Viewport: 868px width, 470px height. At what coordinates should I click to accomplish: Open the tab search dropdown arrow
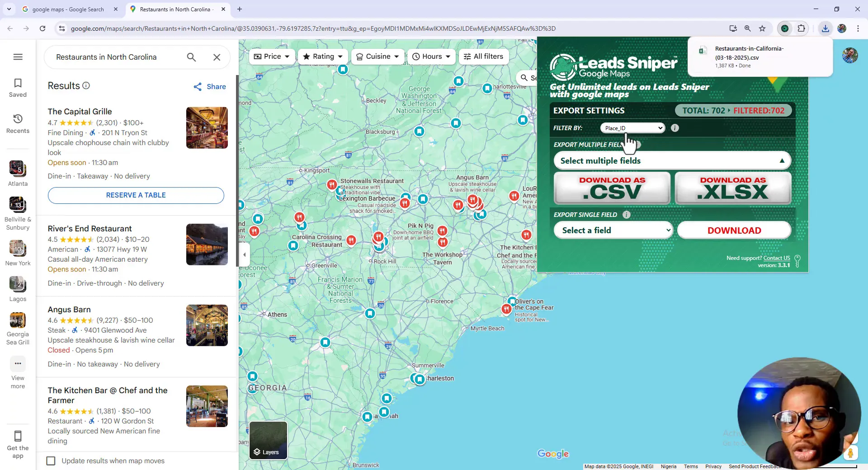tap(9, 9)
